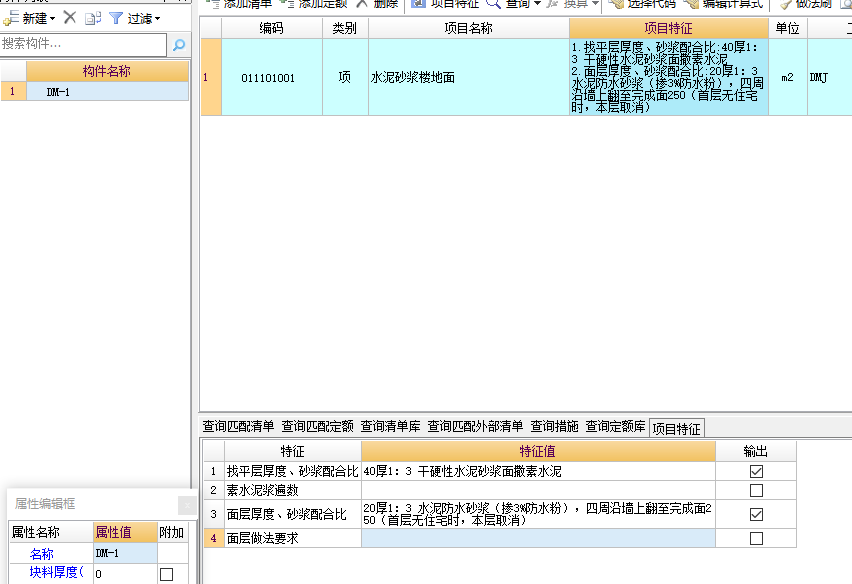Viewport: 852px width, 584px height.
Task: Click the 单位 column header
Action: click(x=787, y=28)
